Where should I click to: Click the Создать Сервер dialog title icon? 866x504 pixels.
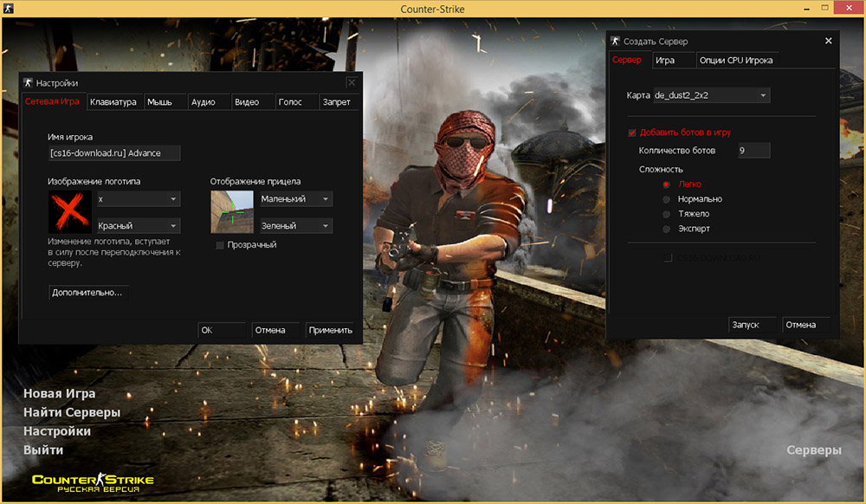(615, 42)
